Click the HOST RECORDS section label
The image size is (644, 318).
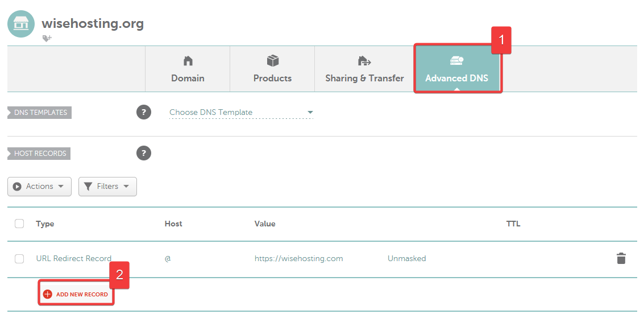[x=39, y=153]
